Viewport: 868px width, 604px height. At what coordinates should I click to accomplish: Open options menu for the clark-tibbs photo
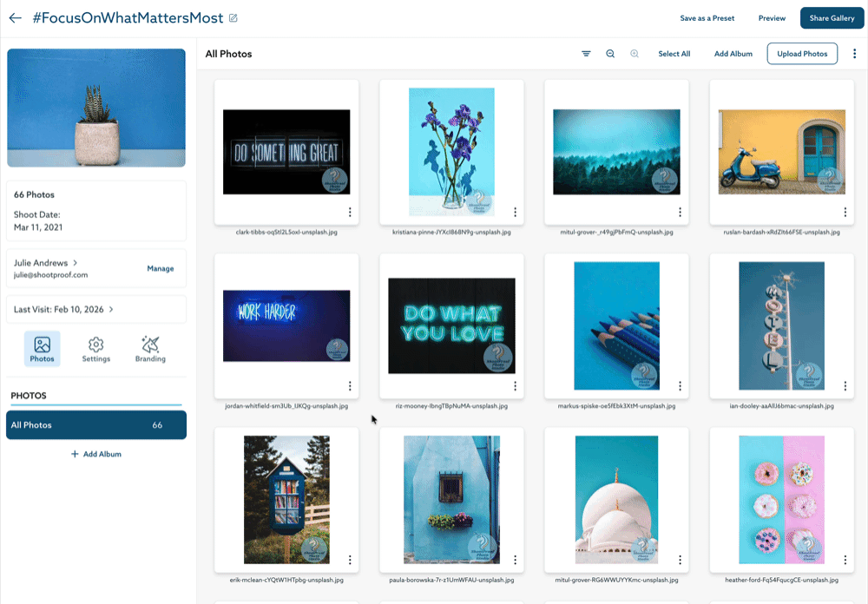click(x=350, y=213)
